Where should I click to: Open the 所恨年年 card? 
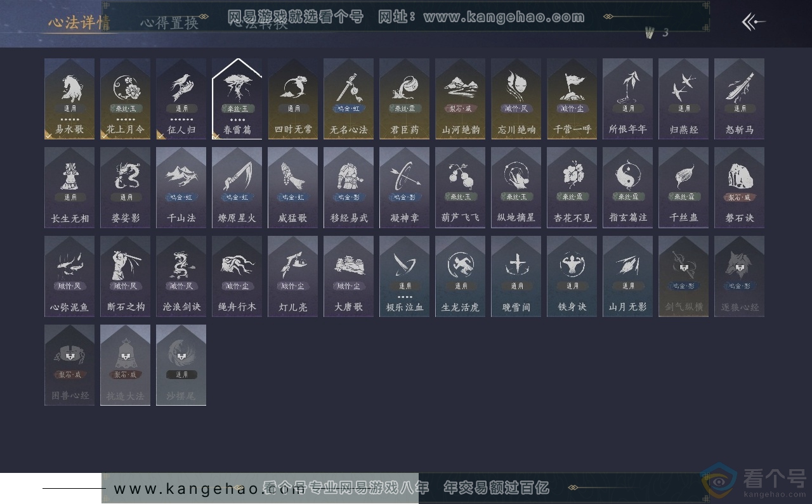(628, 99)
